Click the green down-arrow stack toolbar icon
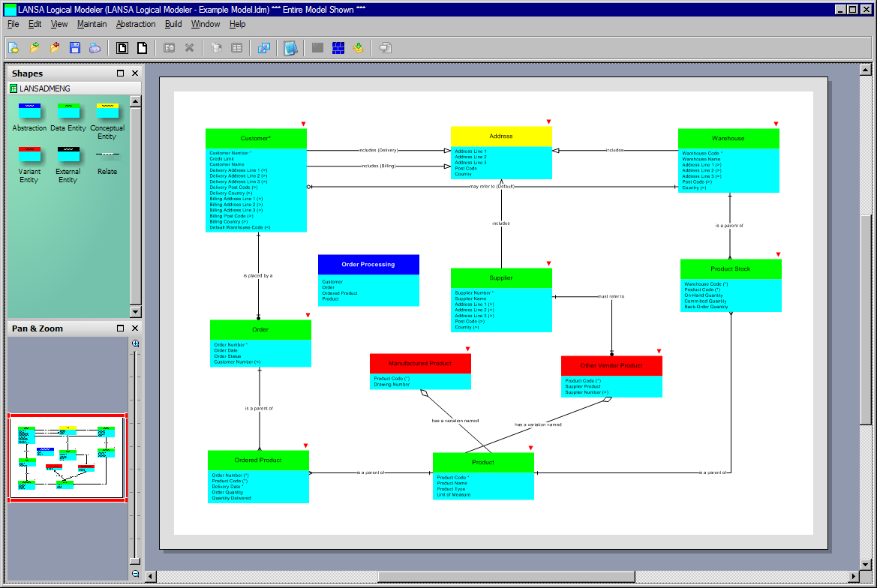 359,48
